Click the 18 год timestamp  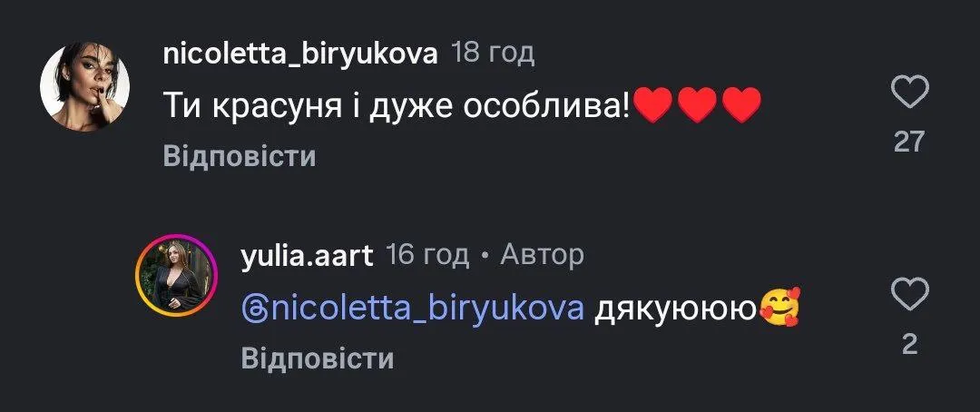(x=493, y=54)
